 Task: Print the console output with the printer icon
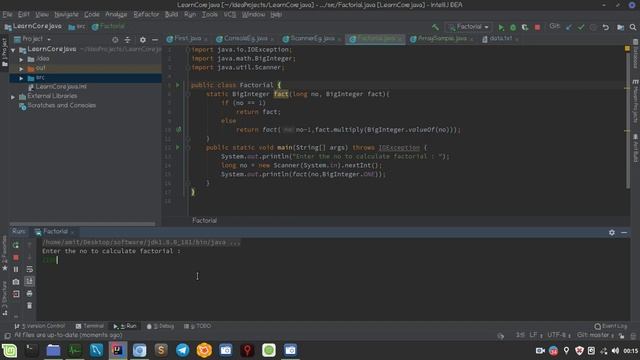29,293
